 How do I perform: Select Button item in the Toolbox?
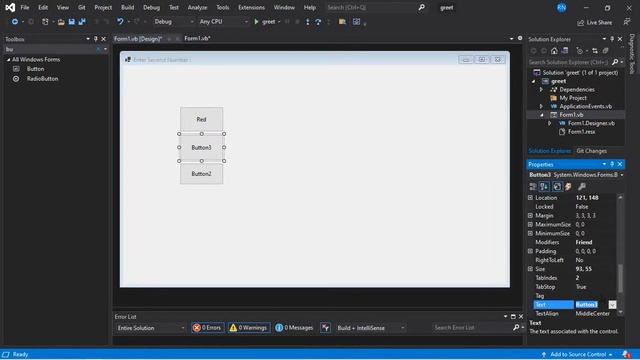click(36, 69)
